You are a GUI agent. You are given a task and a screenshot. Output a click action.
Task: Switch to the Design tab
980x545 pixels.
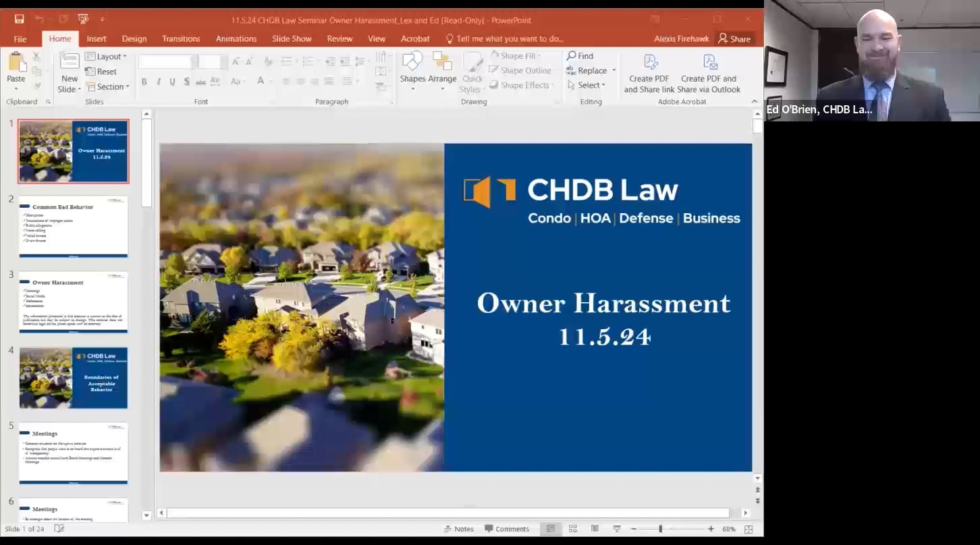click(x=134, y=39)
